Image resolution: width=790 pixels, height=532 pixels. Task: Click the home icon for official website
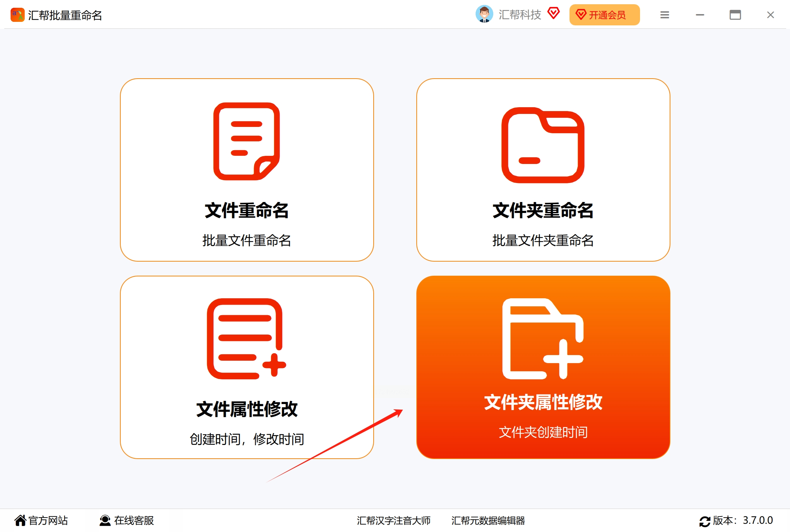click(20, 520)
